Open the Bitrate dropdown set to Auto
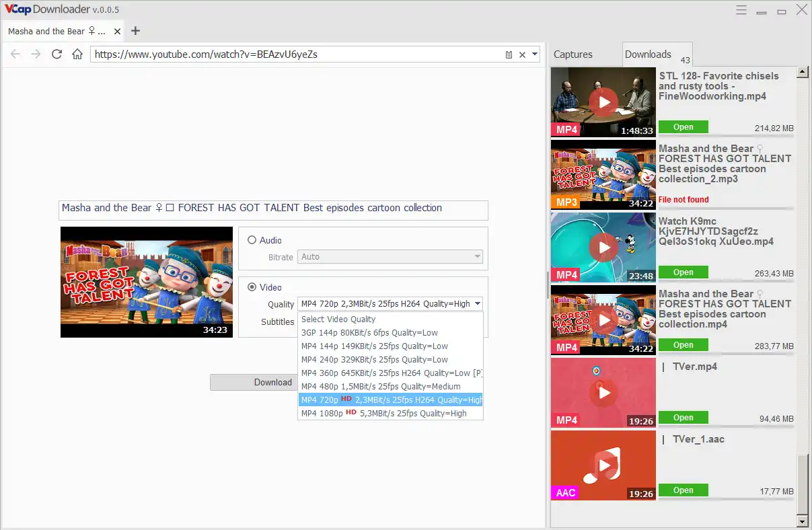This screenshot has width=812, height=530. coord(390,256)
